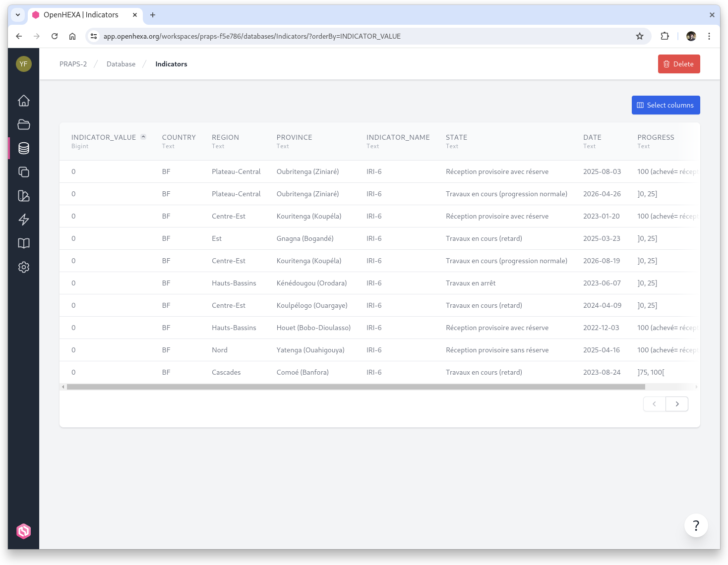Open the Notebooks book icon
Screen dimensions: 728x565
(x=23, y=243)
